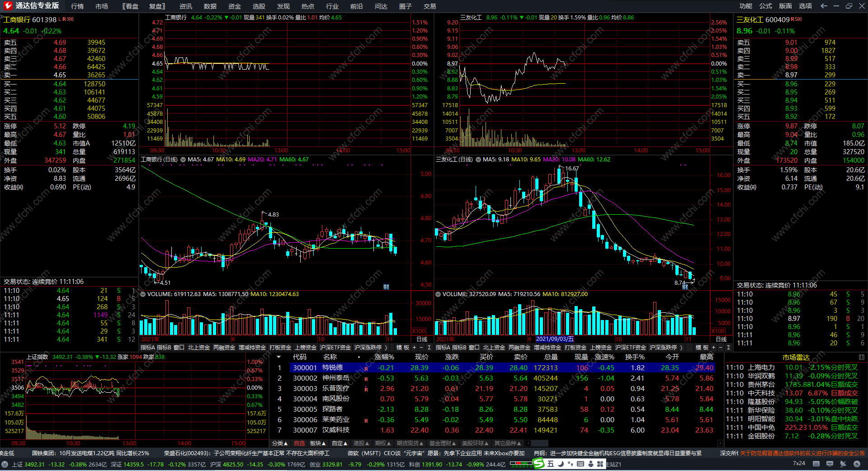Open the 分类 category dropdown
The width and height of the screenshot is (868, 471).
pyautogui.click(x=280, y=443)
